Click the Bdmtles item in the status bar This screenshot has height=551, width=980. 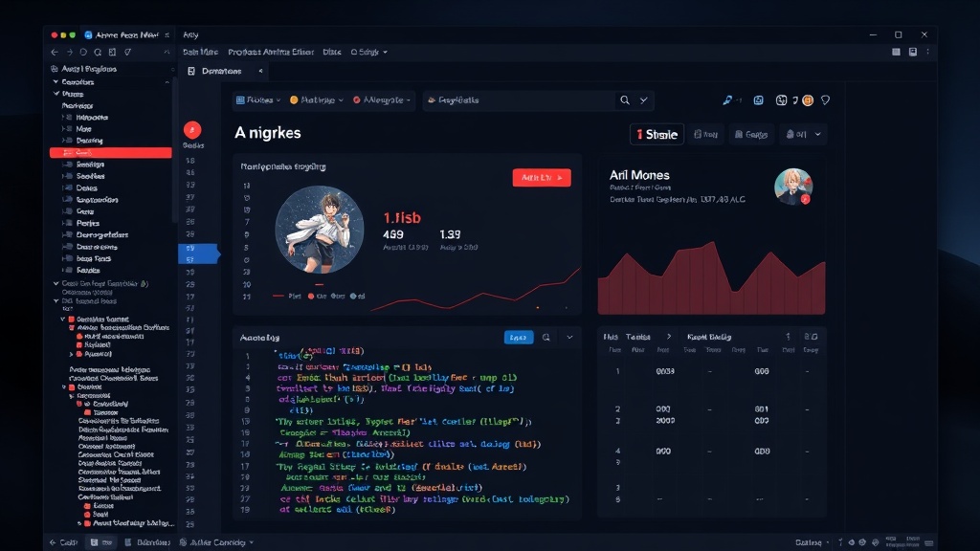tap(147, 542)
